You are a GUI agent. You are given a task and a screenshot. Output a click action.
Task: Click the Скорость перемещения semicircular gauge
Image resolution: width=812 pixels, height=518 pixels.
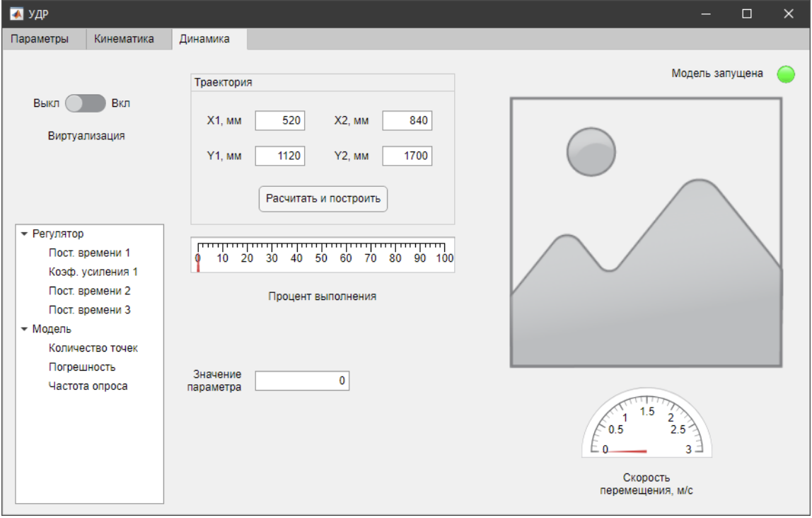pos(646,422)
